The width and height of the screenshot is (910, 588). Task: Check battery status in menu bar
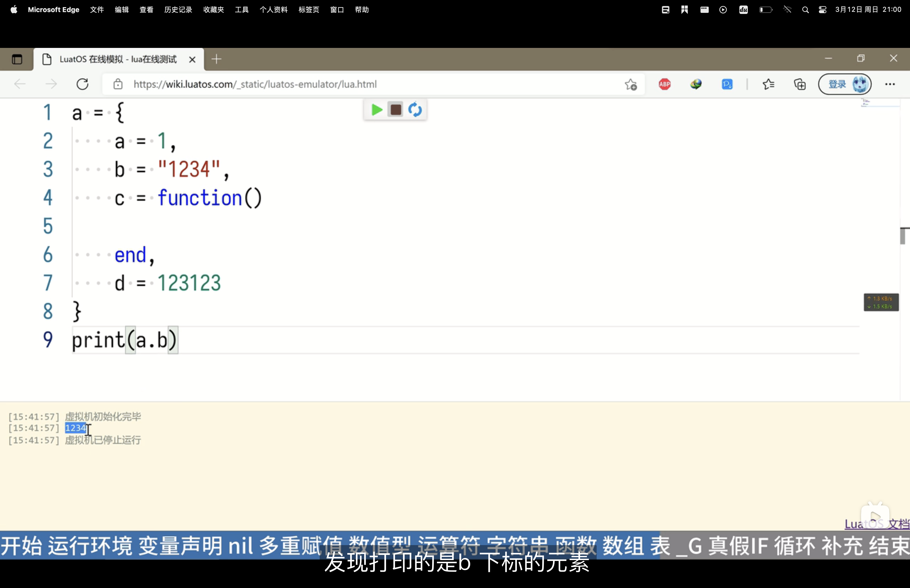pos(766,10)
